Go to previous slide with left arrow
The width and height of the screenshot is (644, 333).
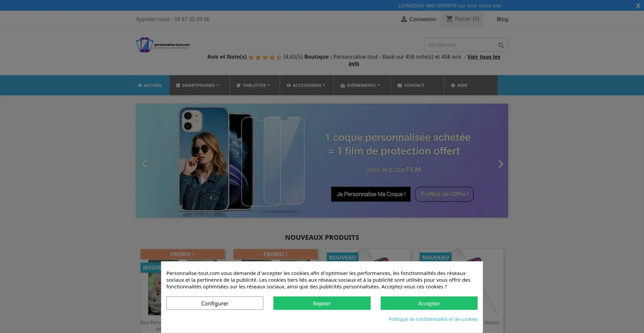(x=145, y=164)
